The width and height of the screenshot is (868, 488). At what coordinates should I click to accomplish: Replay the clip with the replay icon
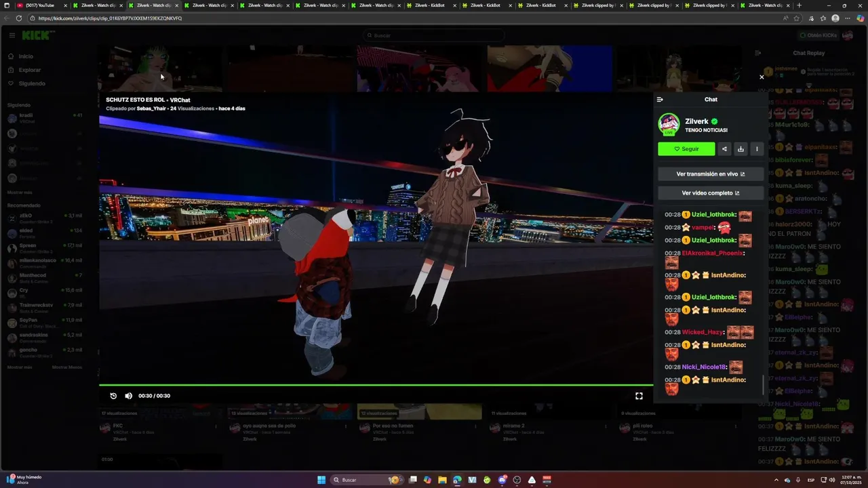click(x=113, y=396)
